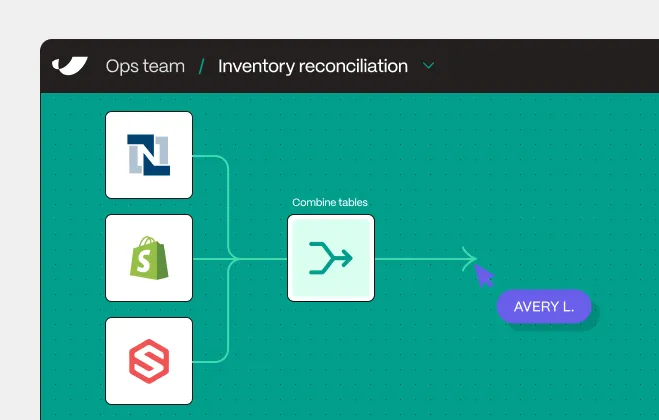Image resolution: width=659 pixels, height=420 pixels.
Task: Click the Inventory reconciliation title
Action: (313, 66)
